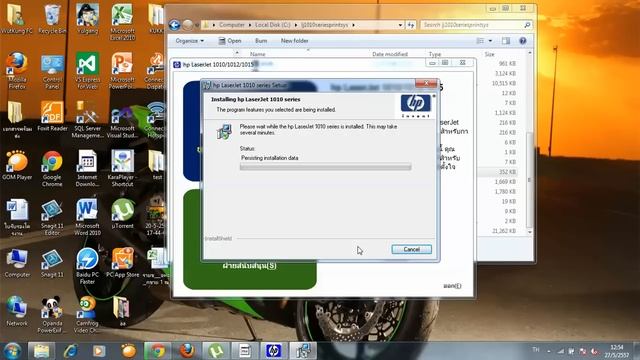Click Explorer back navigation arrow
Screen dimensions: 640x360
click(x=175, y=25)
